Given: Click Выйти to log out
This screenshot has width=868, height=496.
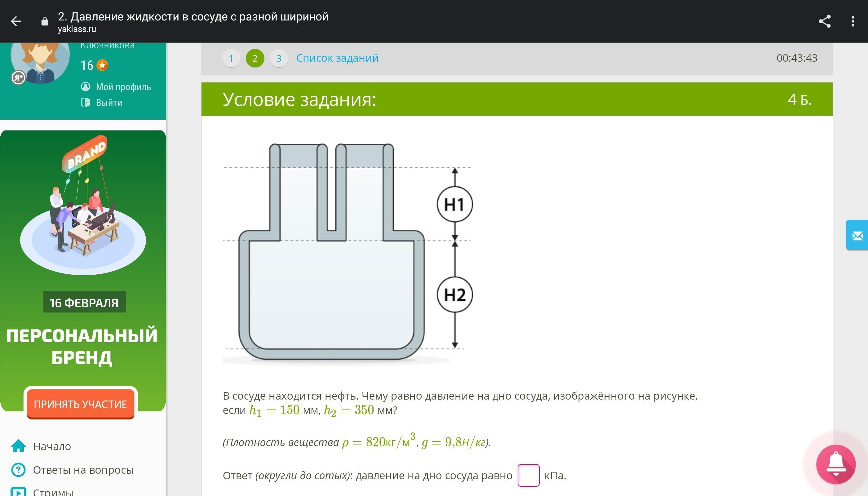Looking at the screenshot, I should [x=109, y=103].
